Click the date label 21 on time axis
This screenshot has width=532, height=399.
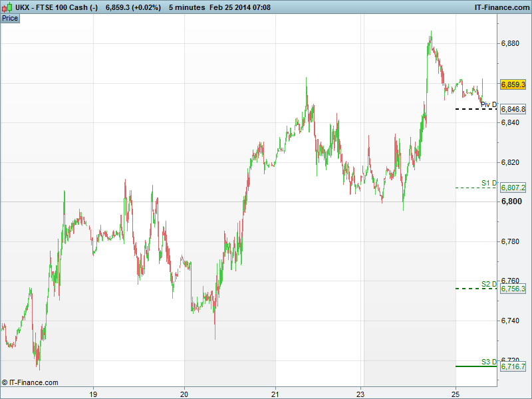coord(275,392)
